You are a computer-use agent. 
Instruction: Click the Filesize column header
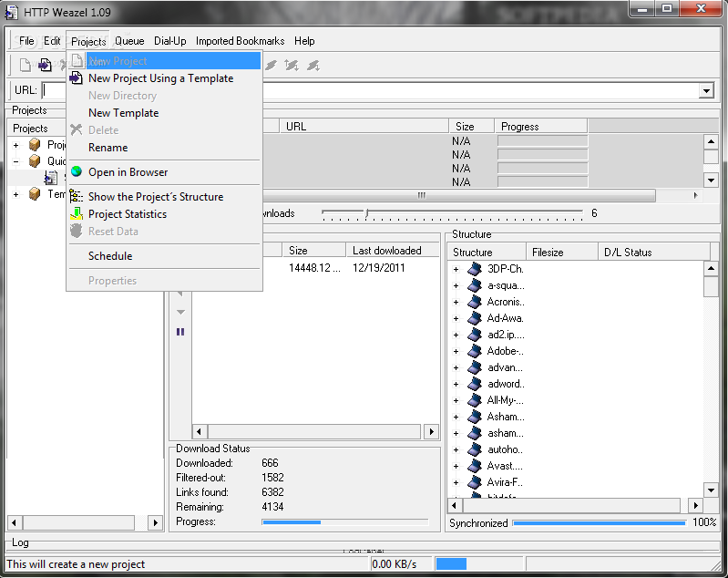coord(562,253)
